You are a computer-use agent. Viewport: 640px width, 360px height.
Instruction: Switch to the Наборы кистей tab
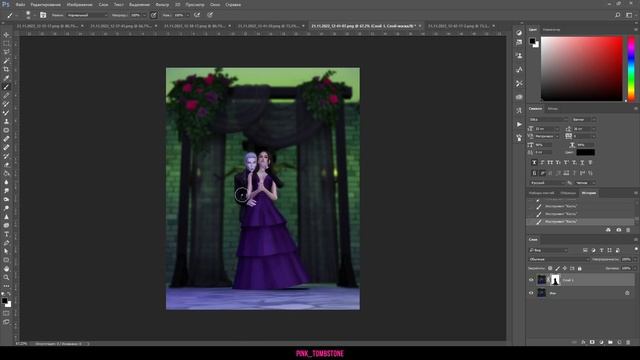(541, 193)
